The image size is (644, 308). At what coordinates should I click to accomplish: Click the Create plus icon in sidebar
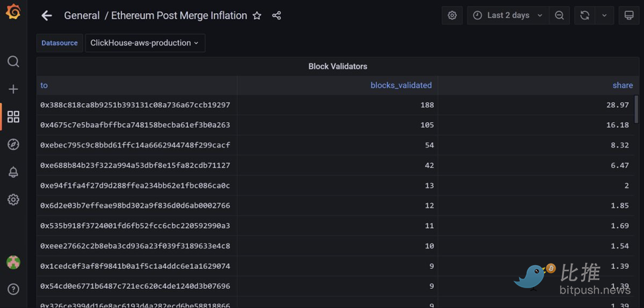13,89
